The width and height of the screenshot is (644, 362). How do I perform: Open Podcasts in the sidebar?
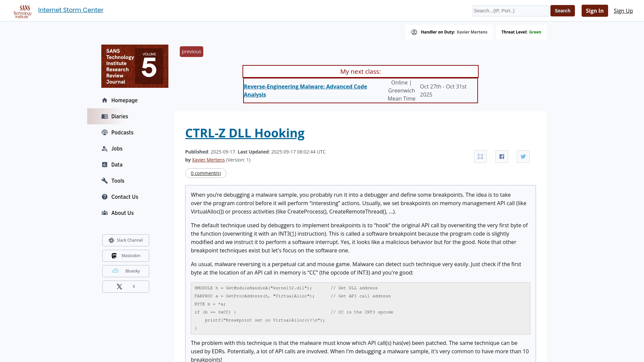tap(122, 132)
